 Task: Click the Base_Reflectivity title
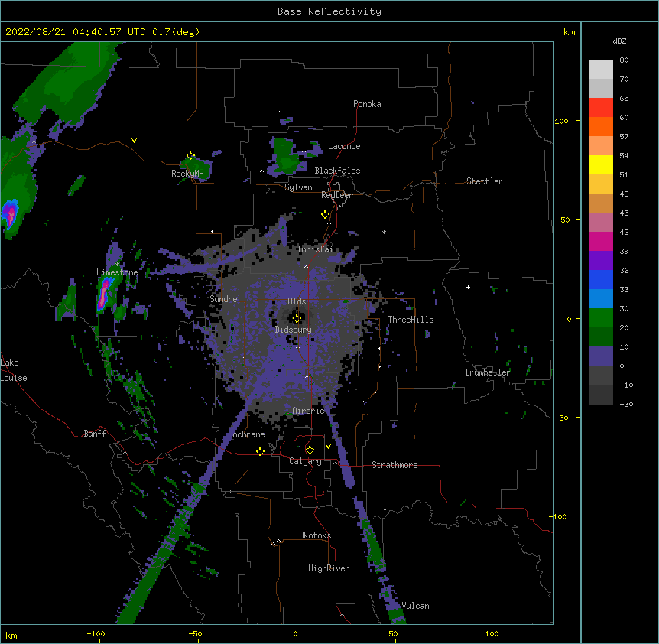[x=329, y=11]
